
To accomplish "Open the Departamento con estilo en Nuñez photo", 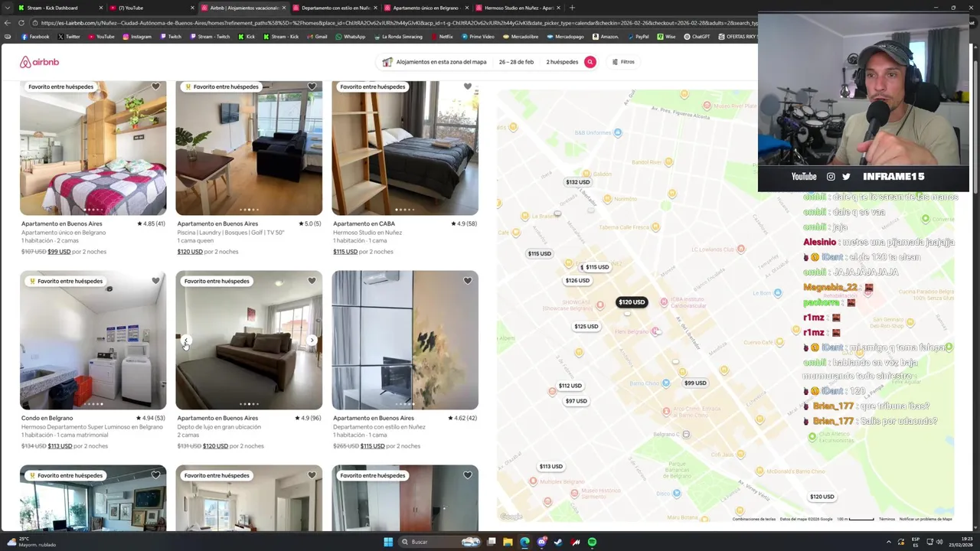I will (405, 341).
